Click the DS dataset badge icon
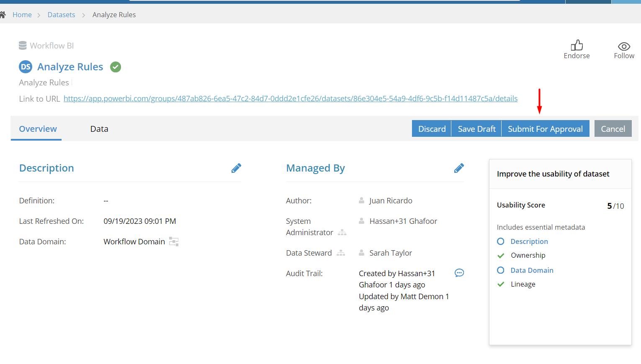The image size is (641, 364). pyautogui.click(x=25, y=67)
